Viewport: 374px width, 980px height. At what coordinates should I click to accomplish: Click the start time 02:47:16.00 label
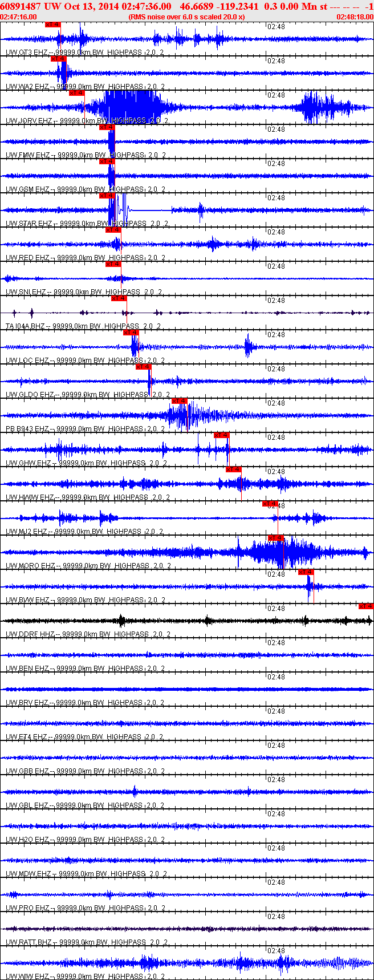pos(18,17)
